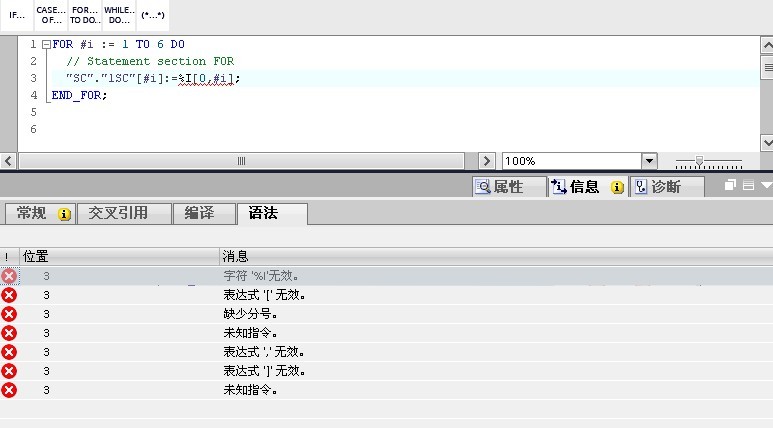Insert WHILE DO loop snippet
The image size is (773, 428).
pyautogui.click(x=119, y=15)
